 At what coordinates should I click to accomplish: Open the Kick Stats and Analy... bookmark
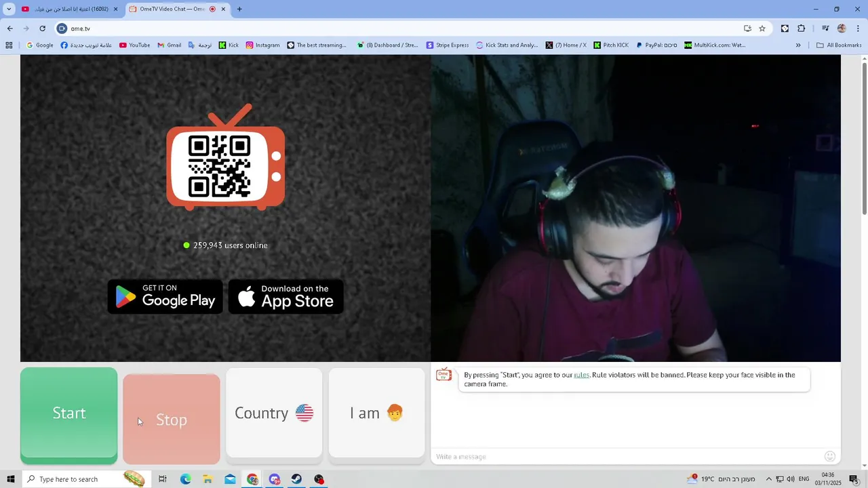point(507,45)
